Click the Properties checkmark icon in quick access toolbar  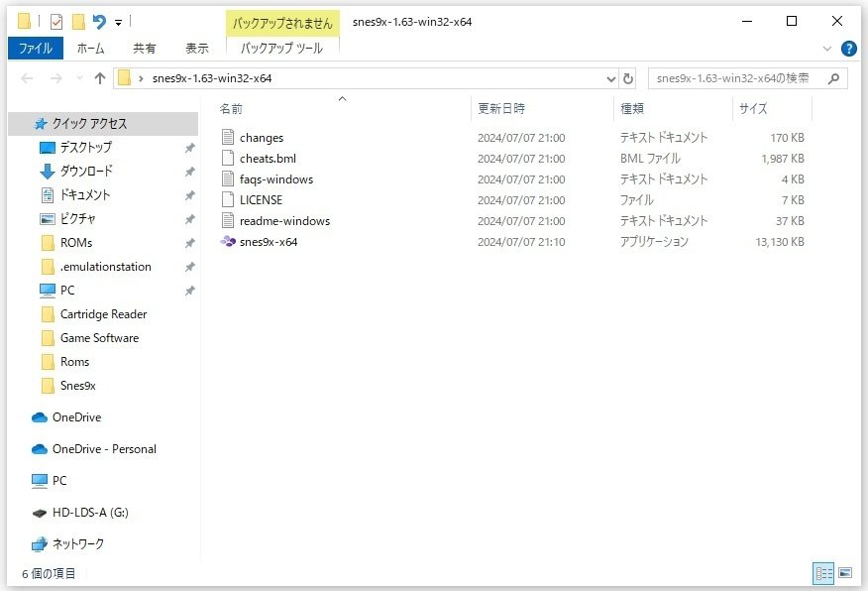(x=55, y=22)
